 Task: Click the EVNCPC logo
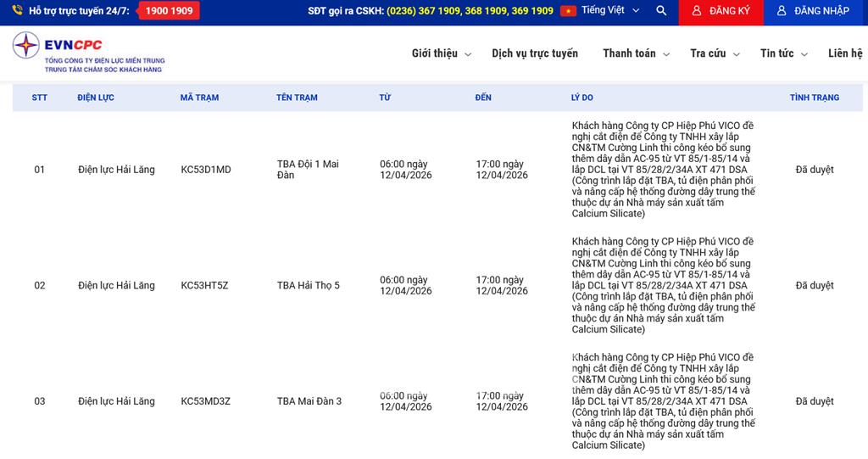88,53
